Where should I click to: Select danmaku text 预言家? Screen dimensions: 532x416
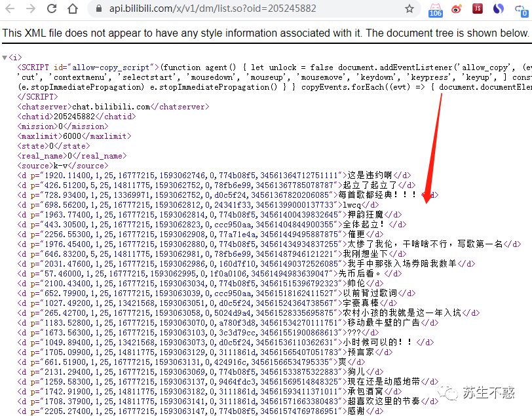pos(361,352)
